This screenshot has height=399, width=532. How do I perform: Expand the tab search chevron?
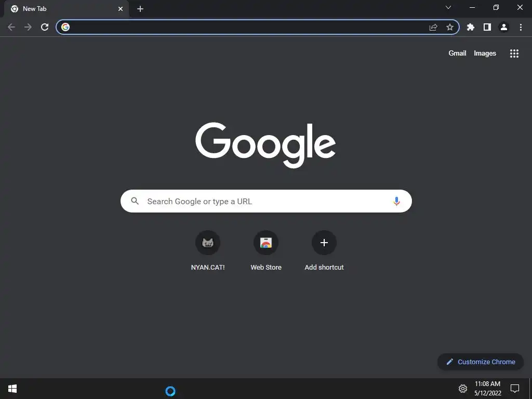[448, 7]
